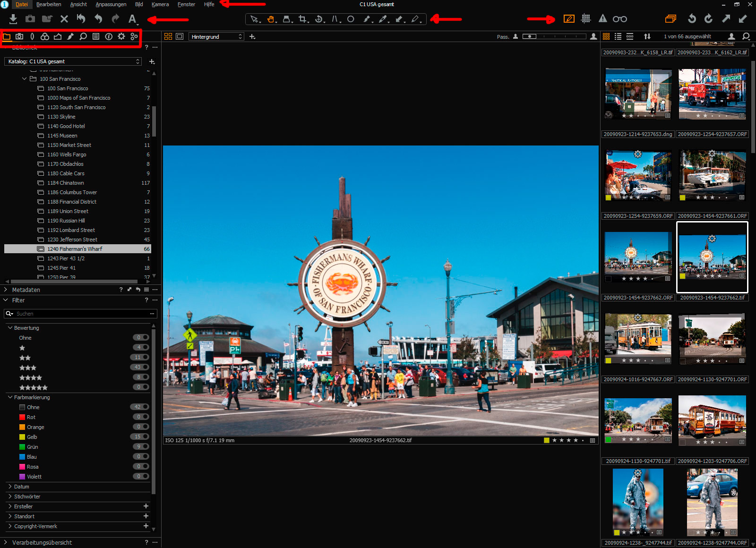This screenshot has height=548, width=756.
Task: Collapse the Bewertung filter group
Action: click(x=10, y=328)
